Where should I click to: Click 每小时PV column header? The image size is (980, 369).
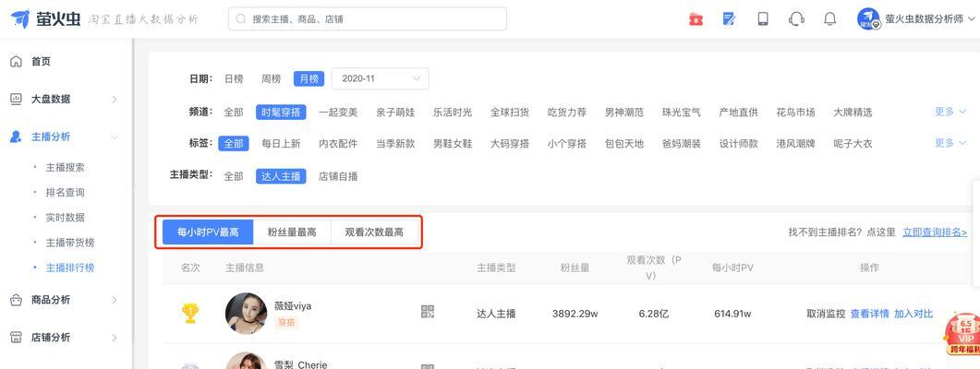click(x=732, y=268)
